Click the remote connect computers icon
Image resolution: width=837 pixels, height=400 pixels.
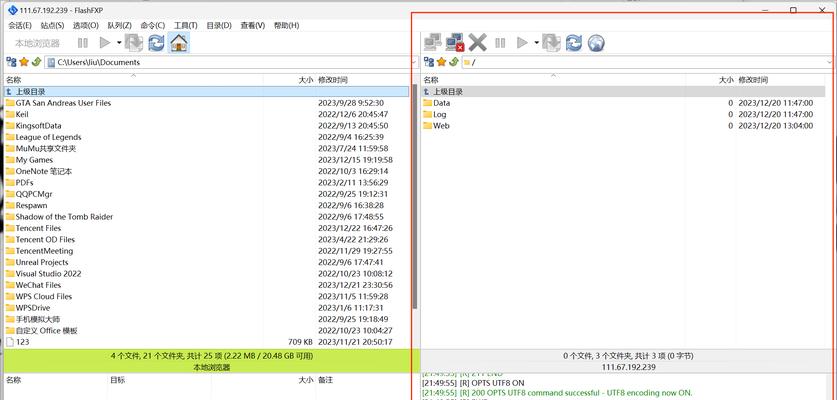tap(432, 43)
